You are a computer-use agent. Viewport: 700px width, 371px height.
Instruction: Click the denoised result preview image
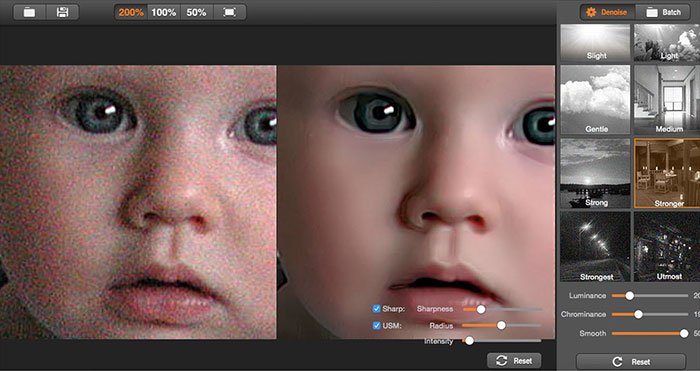point(416,202)
